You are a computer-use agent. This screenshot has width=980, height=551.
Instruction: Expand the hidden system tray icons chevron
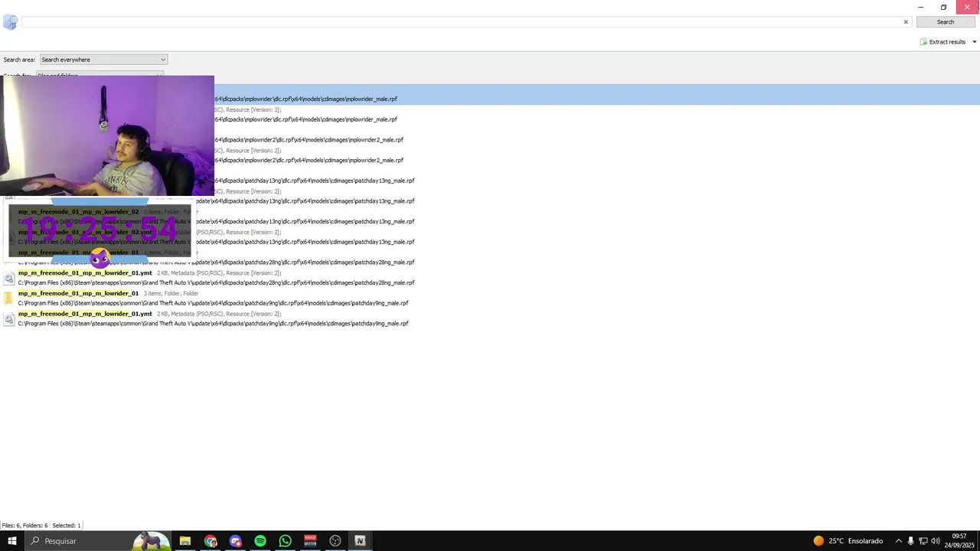point(898,541)
